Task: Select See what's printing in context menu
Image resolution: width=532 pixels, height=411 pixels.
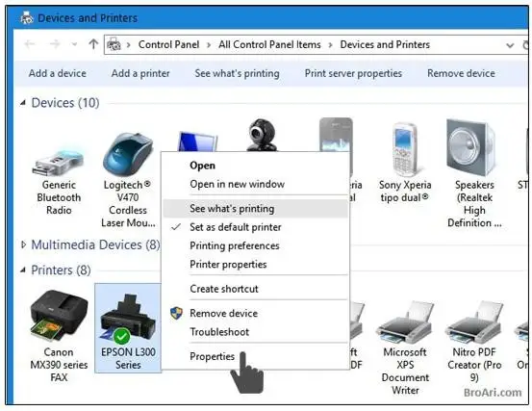Action: (255, 208)
